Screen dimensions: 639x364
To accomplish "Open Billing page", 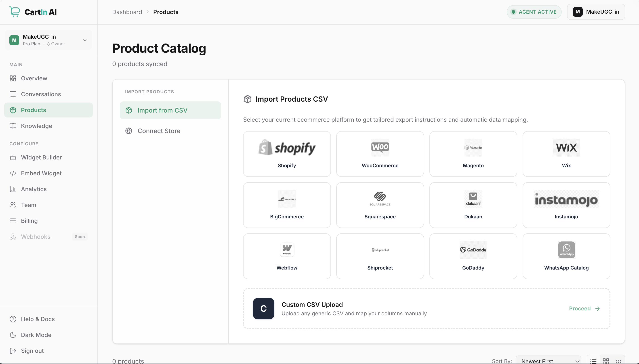I will pyautogui.click(x=48, y=221).
